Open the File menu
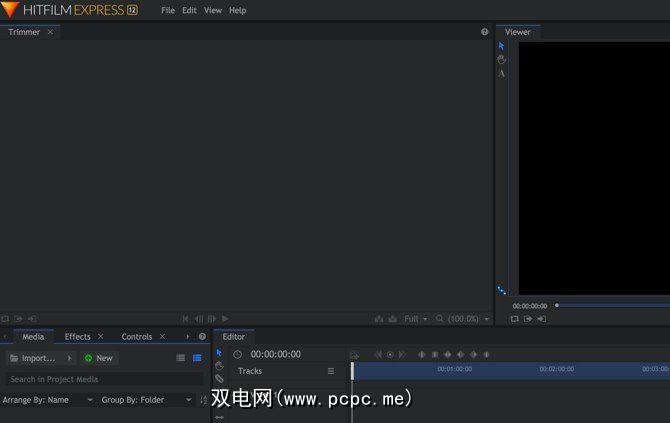 click(x=168, y=10)
